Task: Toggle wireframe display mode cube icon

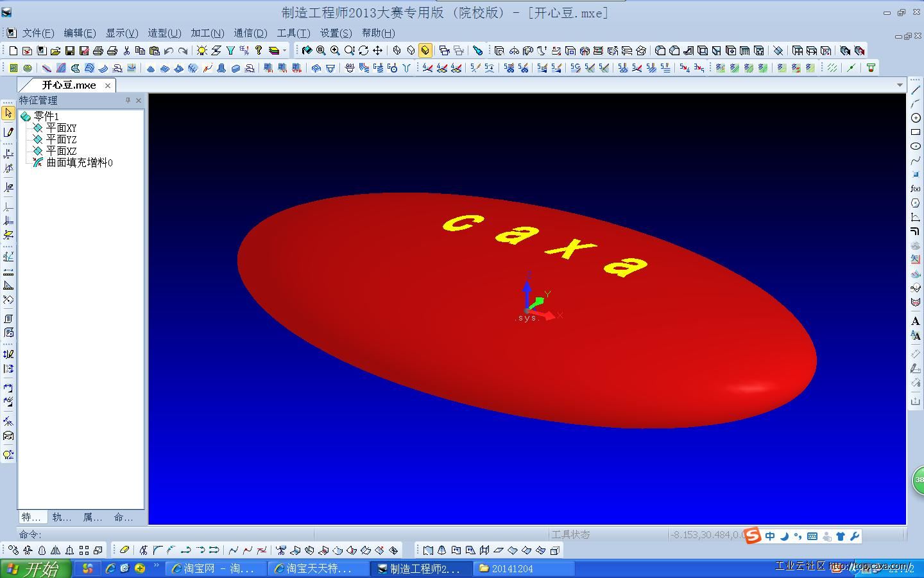Action: tap(397, 51)
